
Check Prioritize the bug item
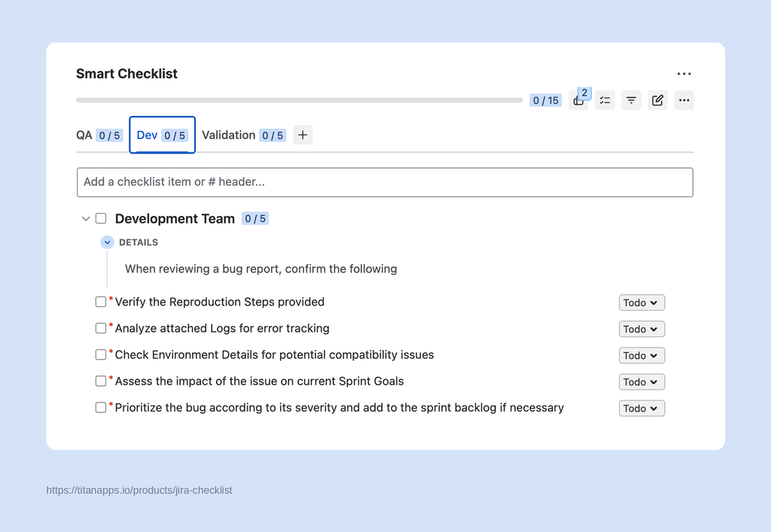[x=101, y=408]
